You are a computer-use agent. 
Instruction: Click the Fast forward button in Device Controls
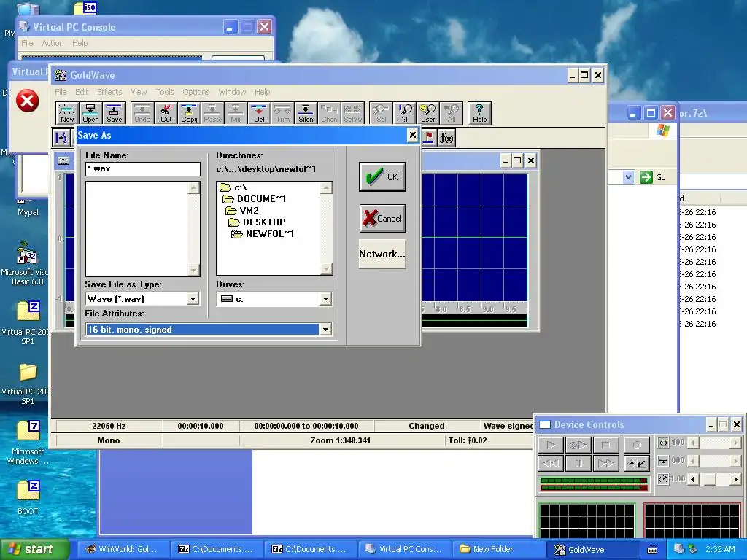[606, 463]
